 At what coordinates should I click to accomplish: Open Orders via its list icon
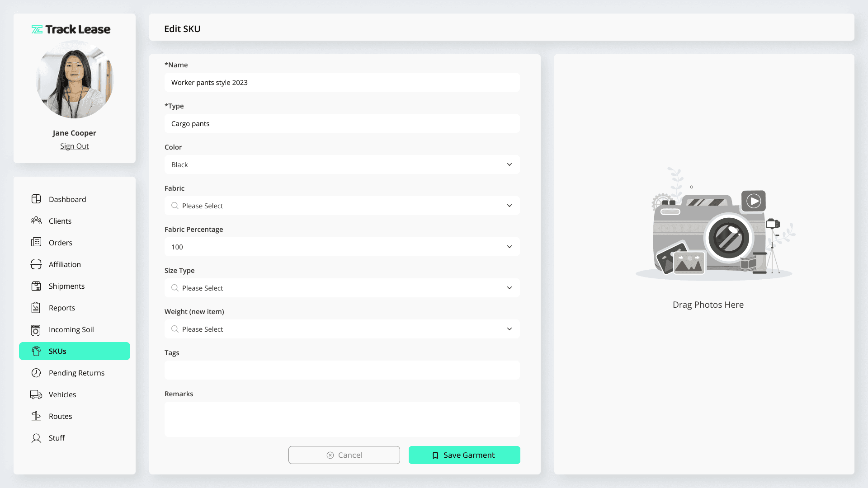[x=36, y=243]
